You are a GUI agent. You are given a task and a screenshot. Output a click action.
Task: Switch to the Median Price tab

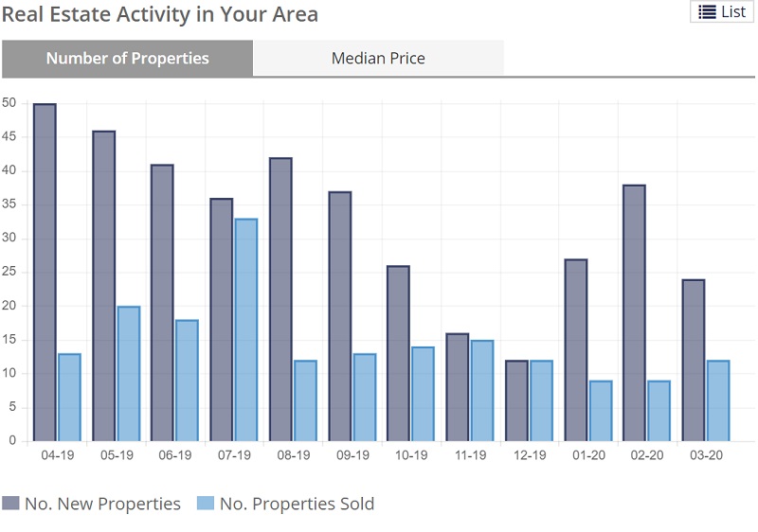click(378, 58)
